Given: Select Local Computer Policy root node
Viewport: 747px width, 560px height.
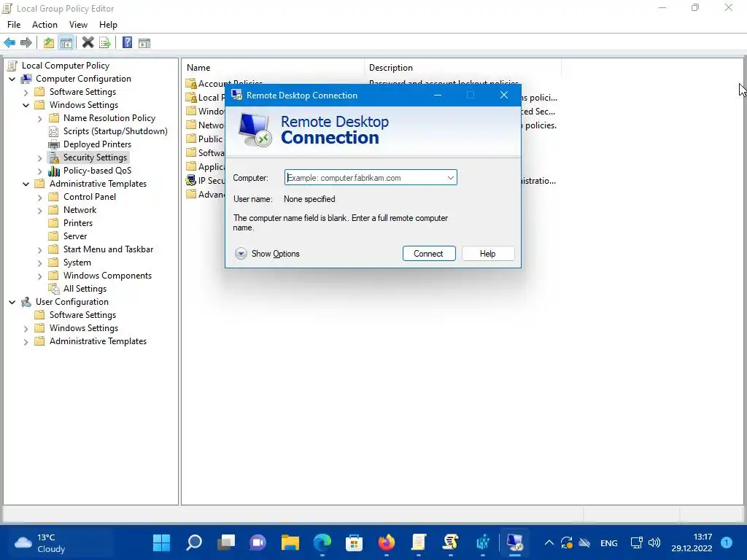Looking at the screenshot, I should click(x=65, y=65).
